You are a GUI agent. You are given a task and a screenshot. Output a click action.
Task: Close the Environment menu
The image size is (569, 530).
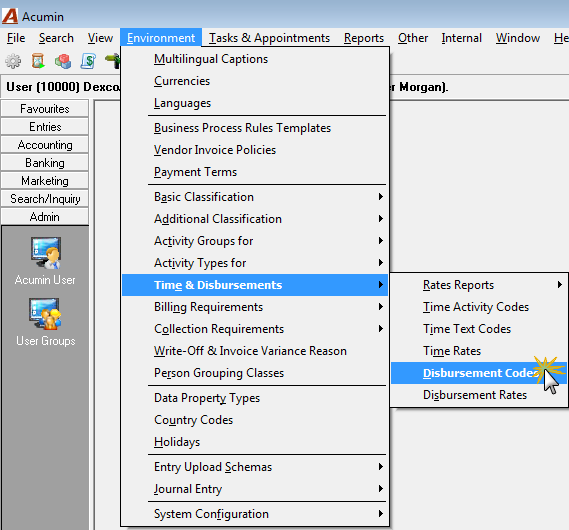[x=161, y=38]
